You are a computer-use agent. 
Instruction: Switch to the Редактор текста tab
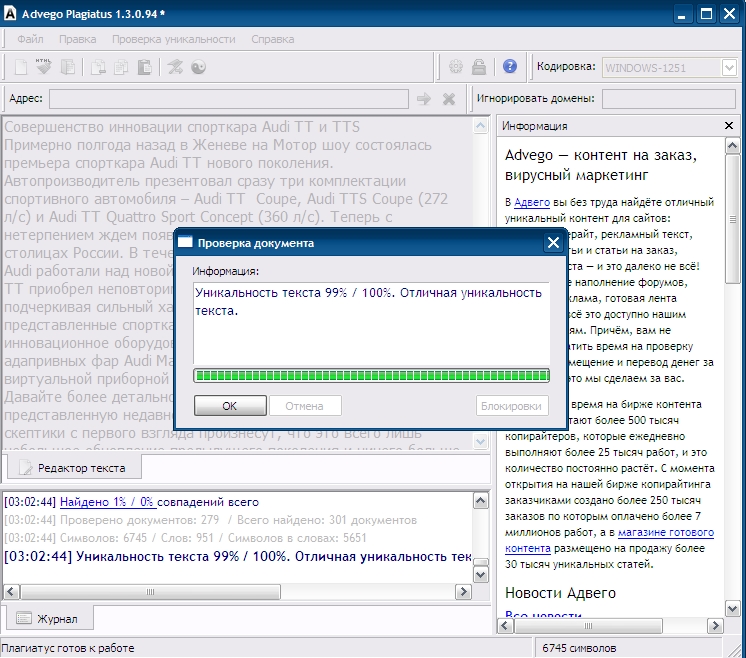click(73, 468)
